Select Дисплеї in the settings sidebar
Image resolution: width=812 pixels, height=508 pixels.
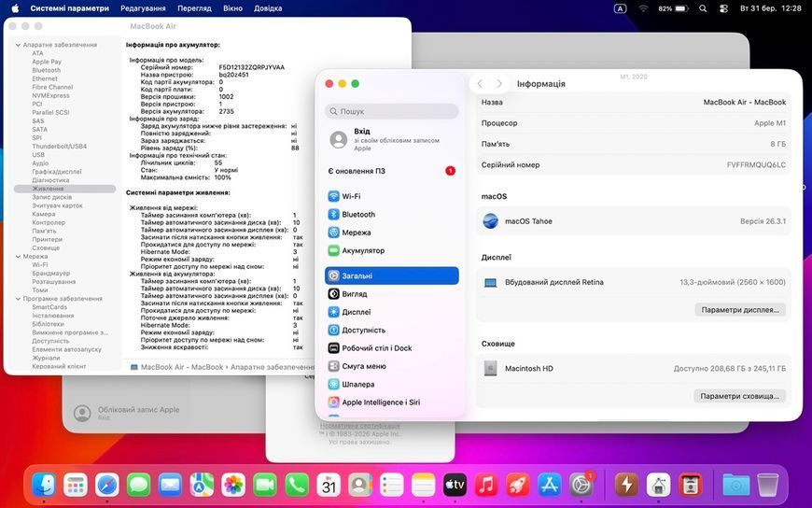tap(391, 312)
